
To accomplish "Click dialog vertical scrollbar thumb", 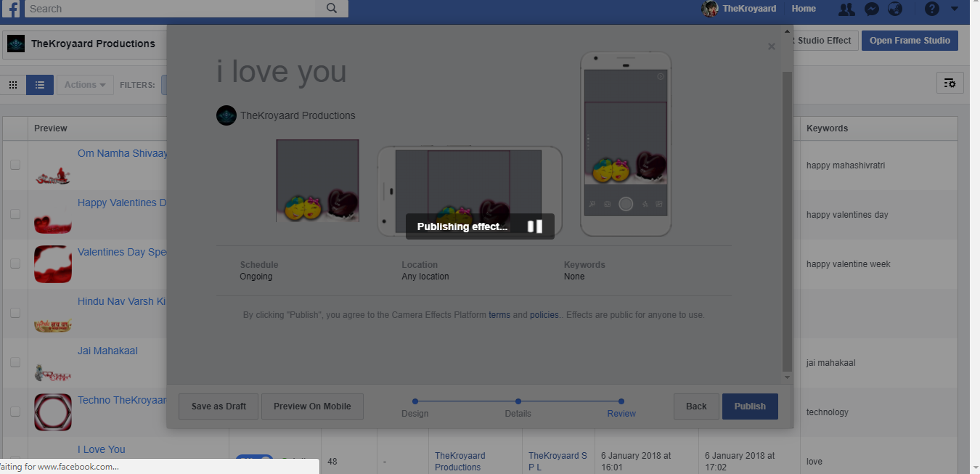I will [x=788, y=221].
